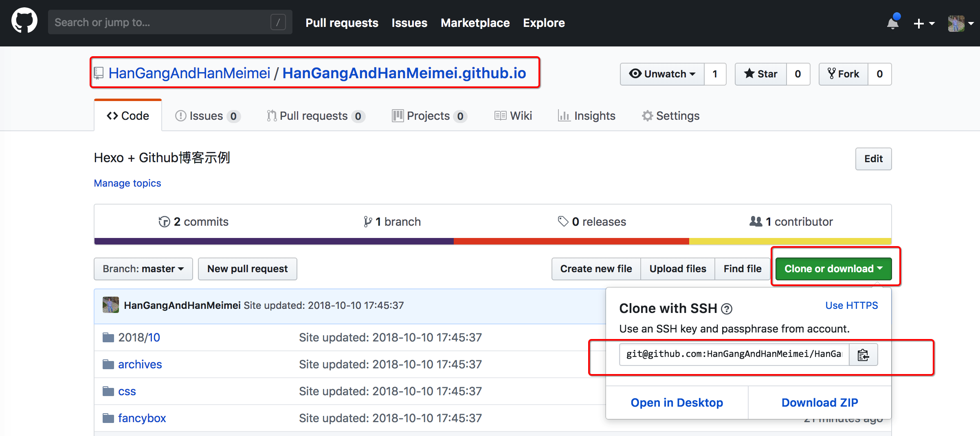Click Find file
This screenshot has height=436, width=980.
click(743, 269)
